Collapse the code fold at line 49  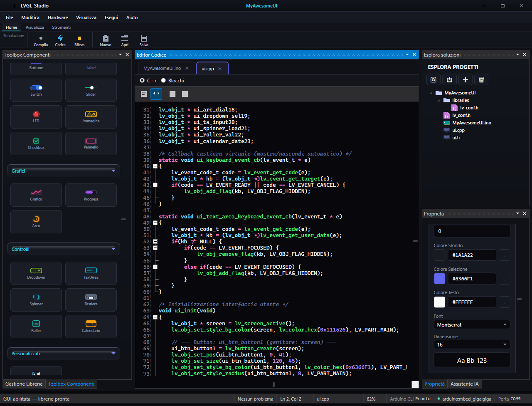[x=155, y=223]
